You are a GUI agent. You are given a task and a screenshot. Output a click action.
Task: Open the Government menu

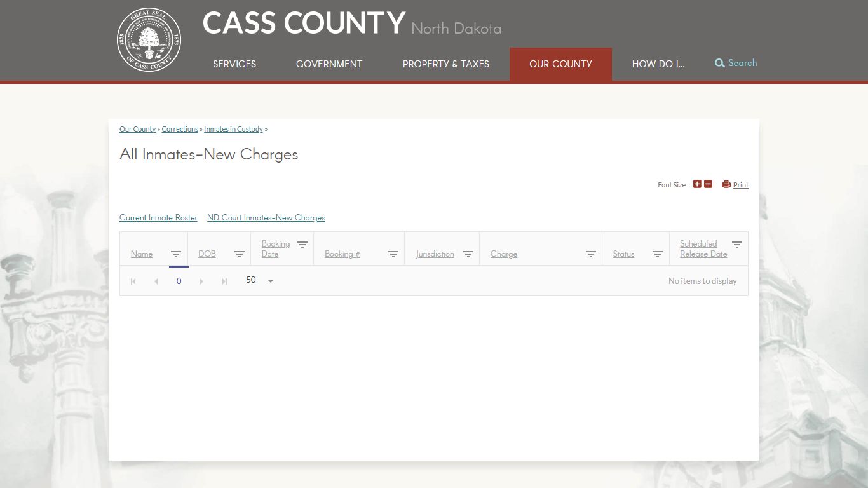coord(329,64)
